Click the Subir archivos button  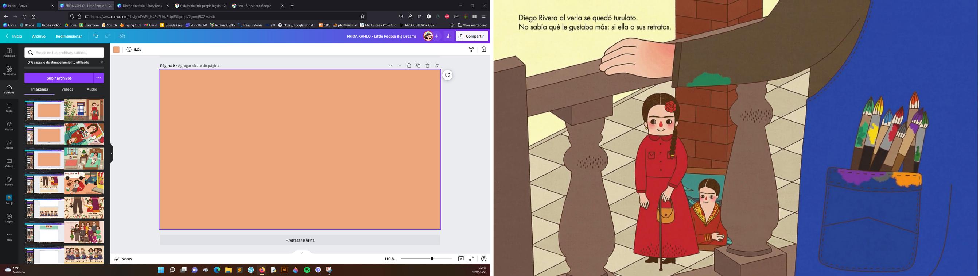tap(59, 78)
